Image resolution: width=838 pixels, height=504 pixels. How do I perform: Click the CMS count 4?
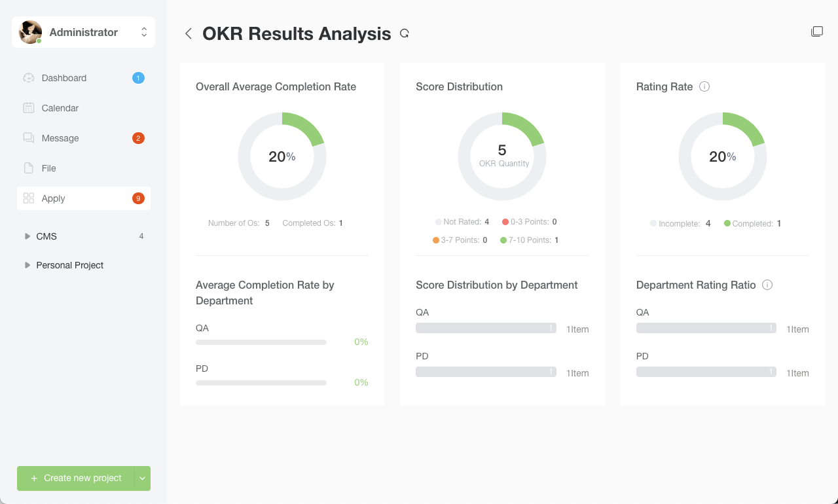click(x=141, y=236)
